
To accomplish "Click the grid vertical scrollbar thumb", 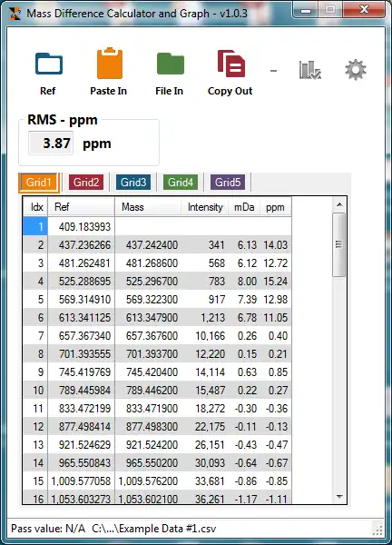I will click(338, 244).
